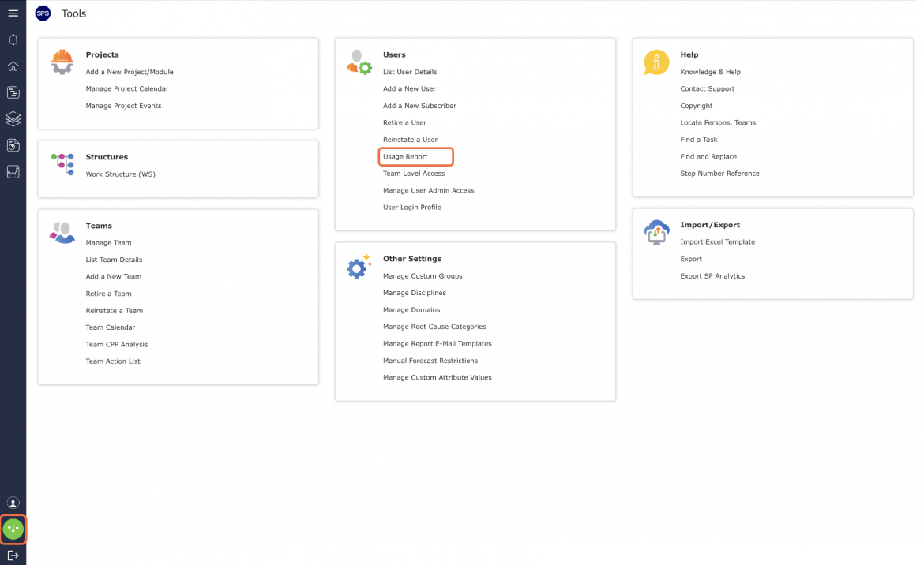The image size is (924, 565).
Task: Click the logout icon in sidebar
Action: click(x=13, y=555)
